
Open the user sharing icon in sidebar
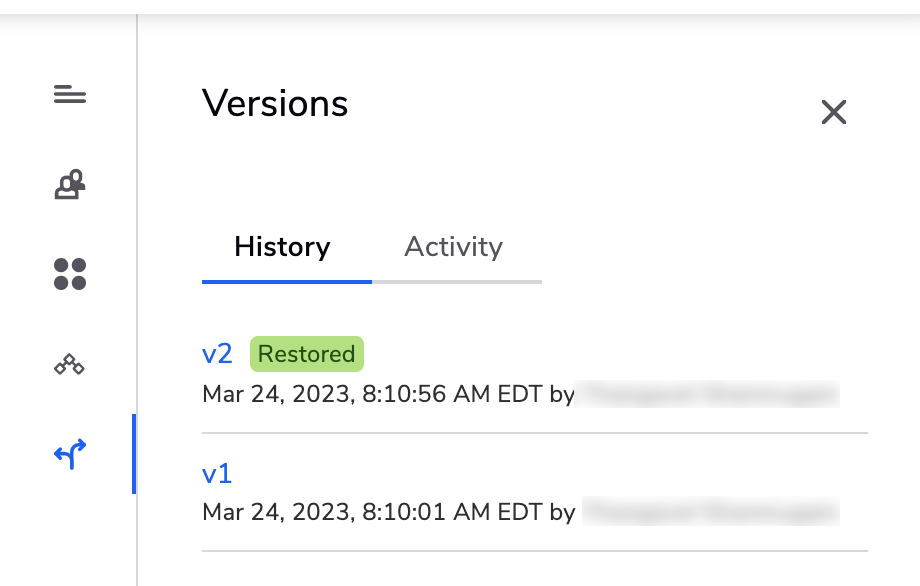click(x=70, y=185)
